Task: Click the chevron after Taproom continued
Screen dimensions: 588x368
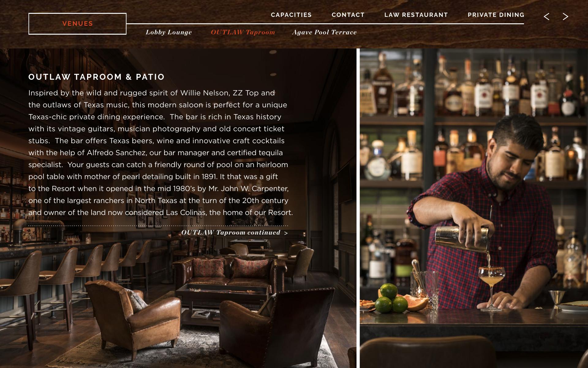Action: coord(286,233)
